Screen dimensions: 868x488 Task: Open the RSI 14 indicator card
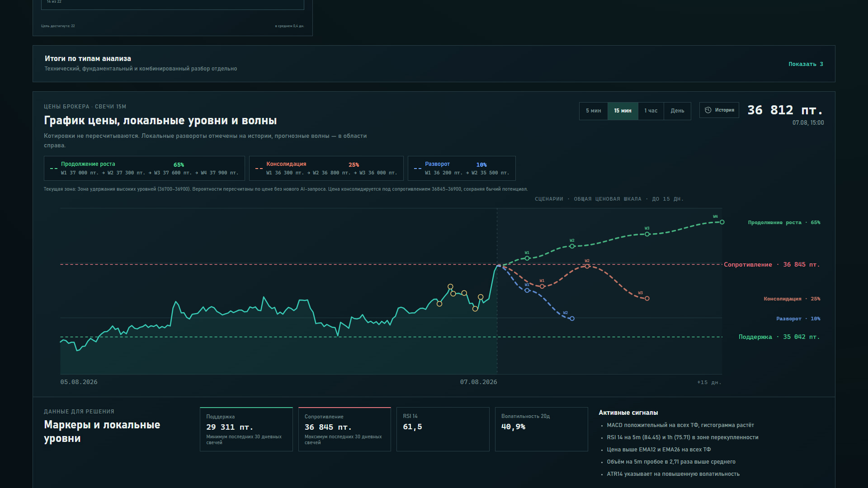tap(443, 429)
